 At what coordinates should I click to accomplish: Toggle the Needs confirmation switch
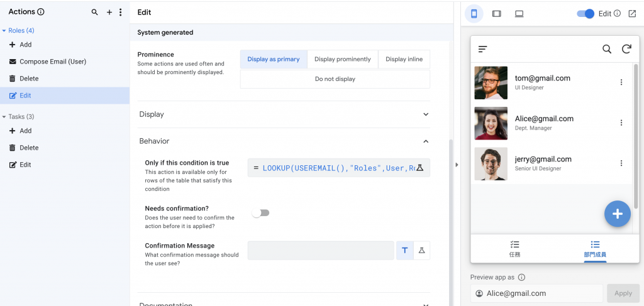point(260,213)
